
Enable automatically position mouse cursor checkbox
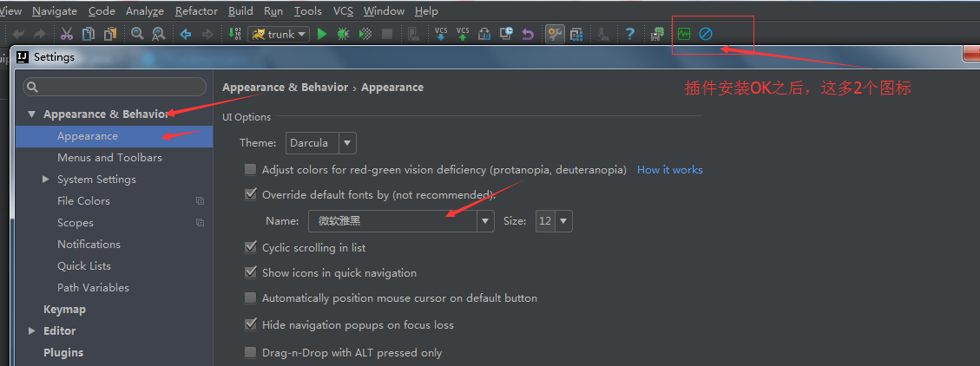[251, 298]
